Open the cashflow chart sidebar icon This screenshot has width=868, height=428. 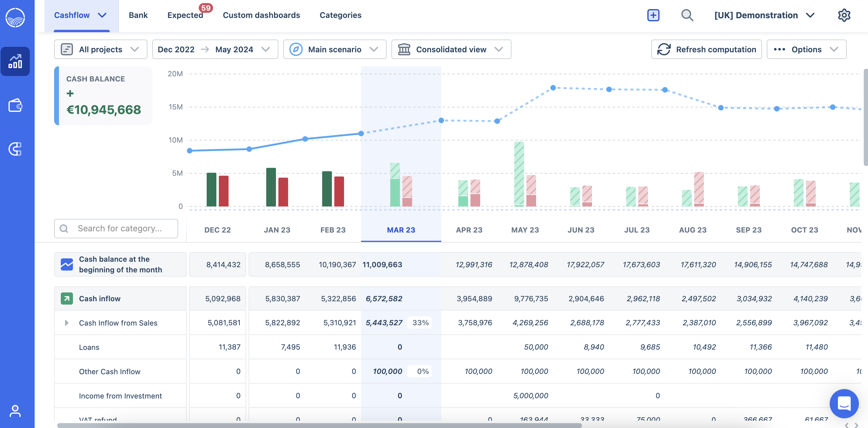(x=15, y=61)
